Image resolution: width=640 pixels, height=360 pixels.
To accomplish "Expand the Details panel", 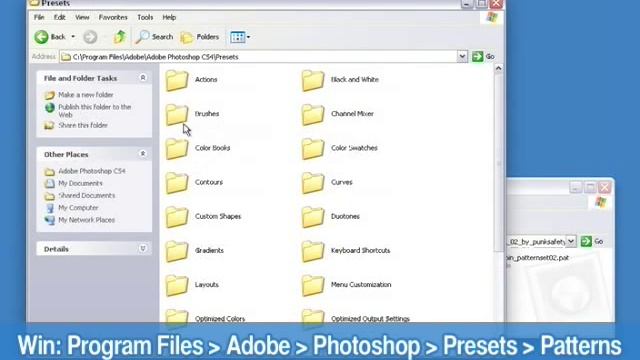I will [x=143, y=248].
